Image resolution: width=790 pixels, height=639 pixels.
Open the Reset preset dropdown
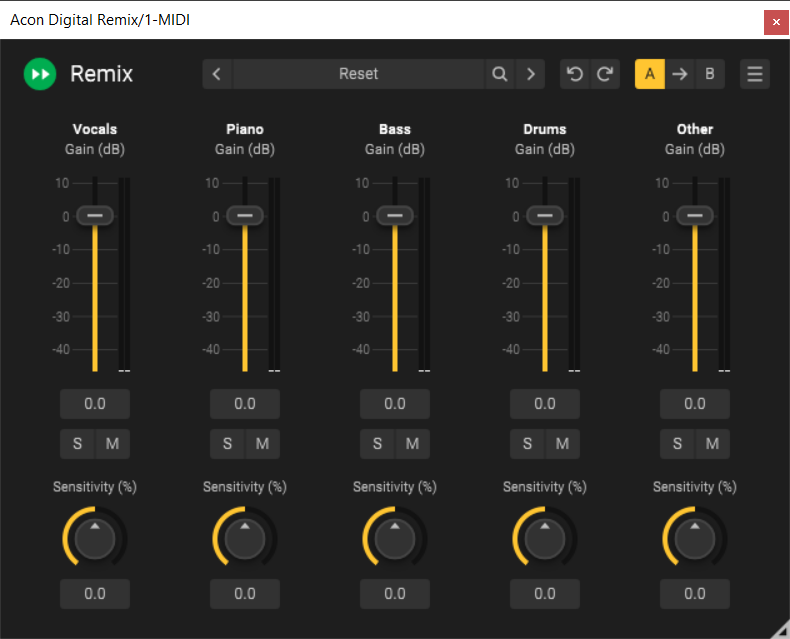pos(358,74)
